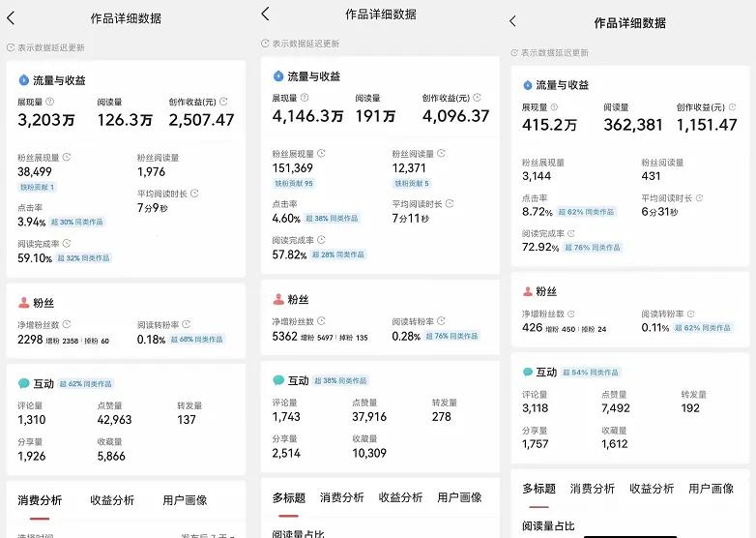Tap delay icon beside 粉丝展现量 above 151,369
Image resolution: width=756 pixels, height=538 pixels.
[321, 154]
